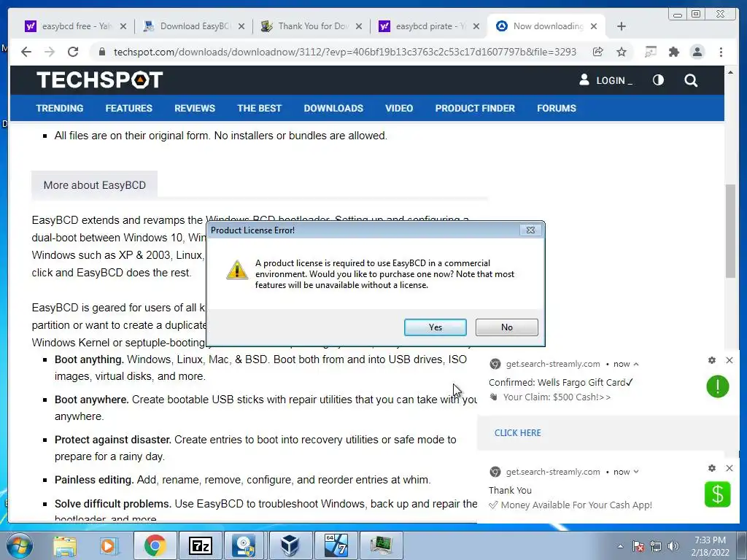Open TRENDING in TechSpot navigation

coord(60,108)
